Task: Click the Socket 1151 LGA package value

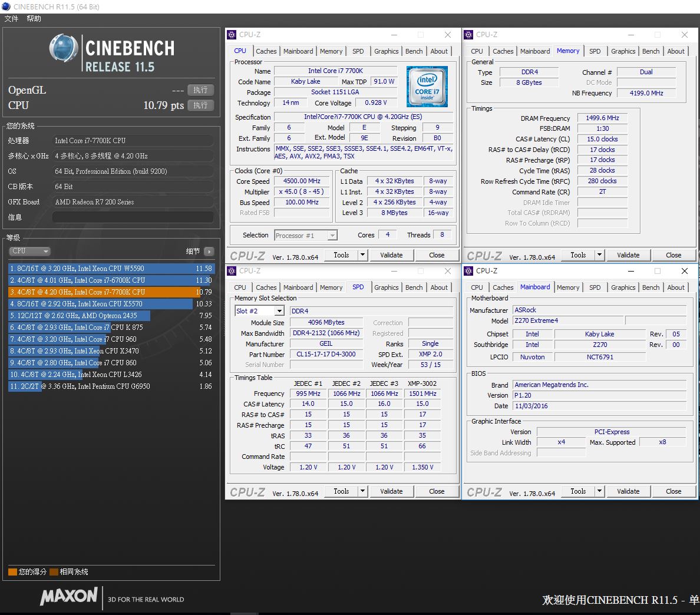Action: (335, 92)
